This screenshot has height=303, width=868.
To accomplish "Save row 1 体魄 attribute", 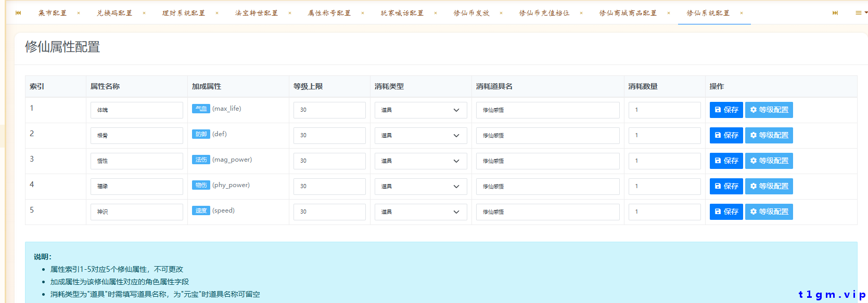I will click(726, 110).
